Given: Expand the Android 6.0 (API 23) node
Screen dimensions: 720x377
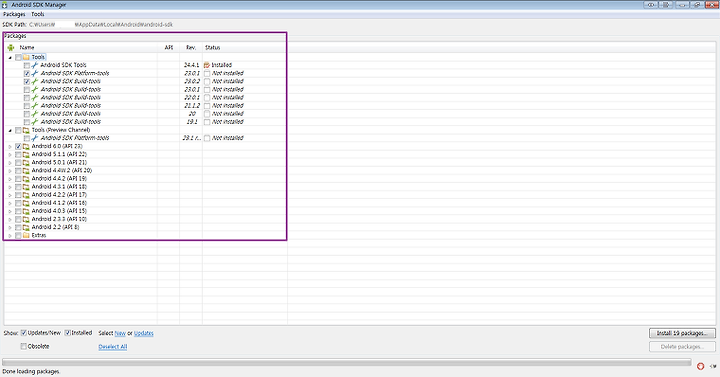Looking at the screenshot, I should point(10,147).
